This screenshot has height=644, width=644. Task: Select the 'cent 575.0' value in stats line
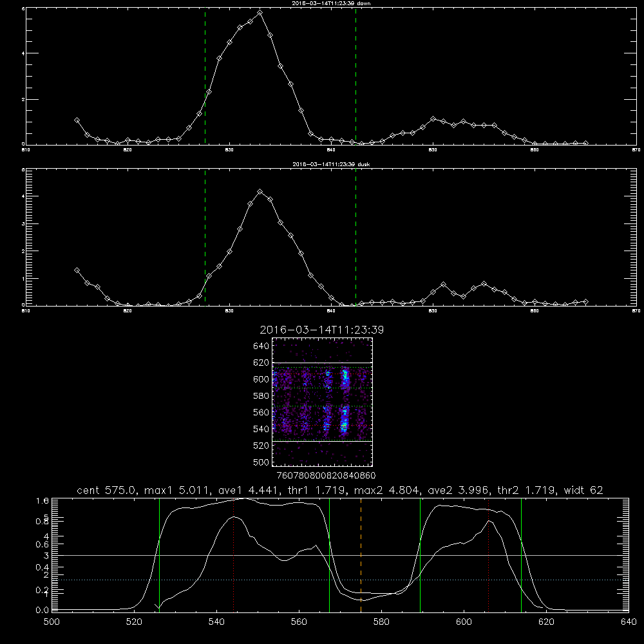107,490
